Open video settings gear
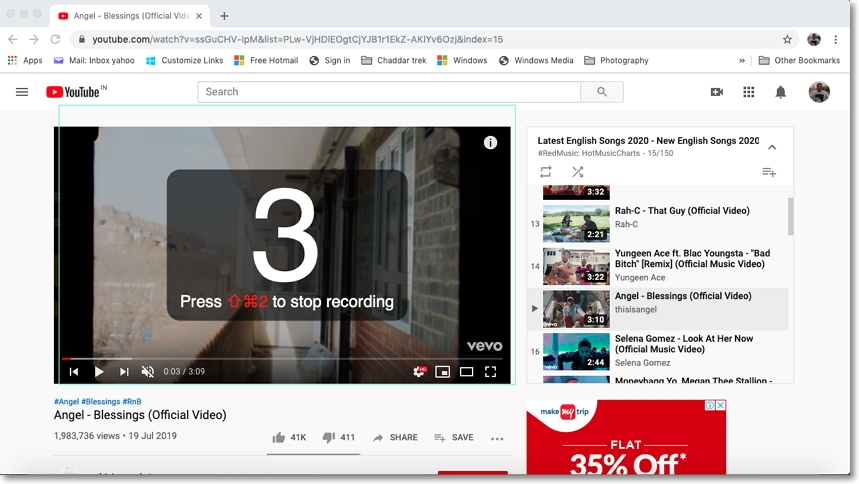859x484 pixels. tap(419, 372)
